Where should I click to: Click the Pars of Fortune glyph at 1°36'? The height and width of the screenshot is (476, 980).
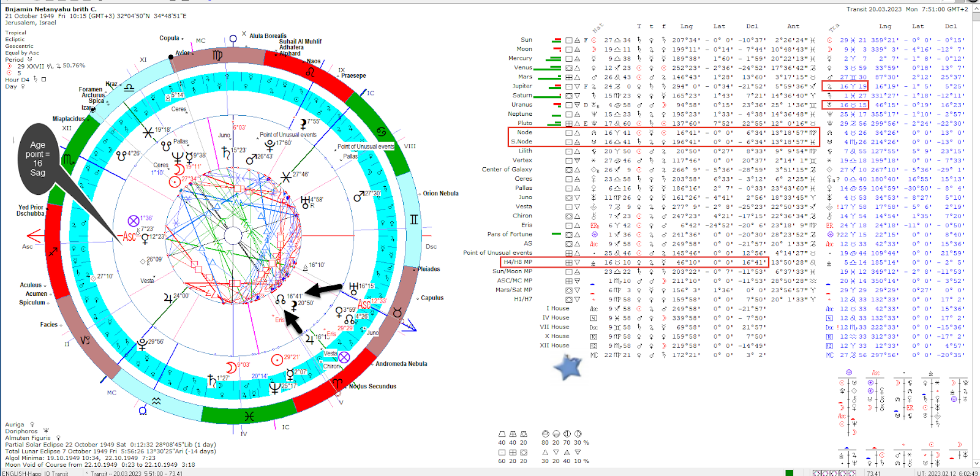pos(134,221)
